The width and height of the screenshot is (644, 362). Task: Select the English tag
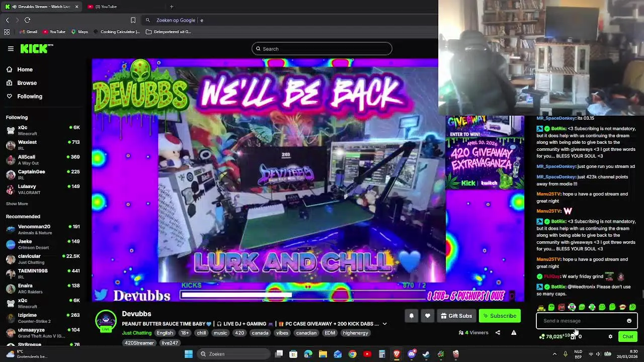165,333
